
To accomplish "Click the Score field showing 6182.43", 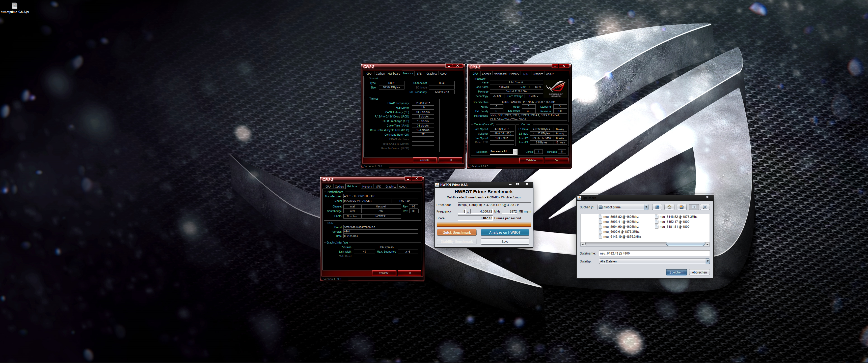I will (x=475, y=218).
